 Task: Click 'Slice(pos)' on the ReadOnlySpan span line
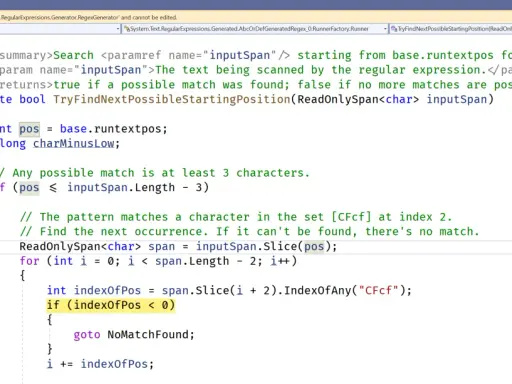tap(297, 246)
